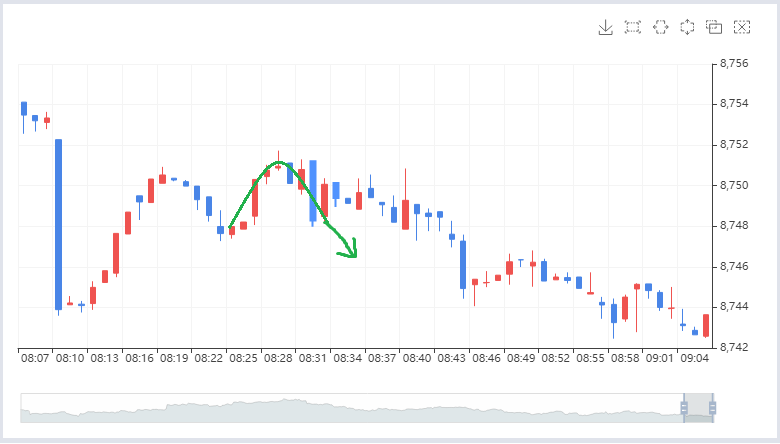Select the rectangle brush selection tool
Image resolution: width=780 pixels, height=444 pixels.
click(x=633, y=27)
